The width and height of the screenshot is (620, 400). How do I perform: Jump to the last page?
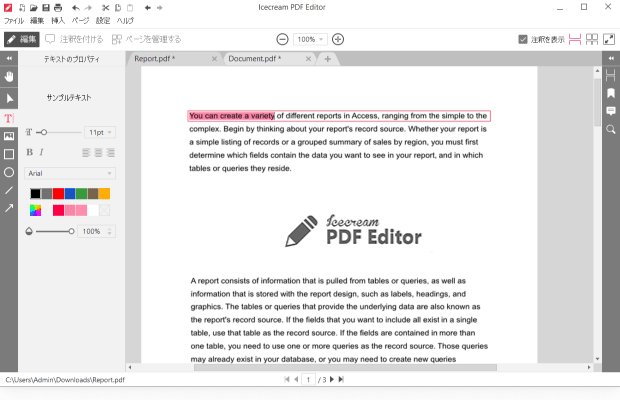point(341,379)
